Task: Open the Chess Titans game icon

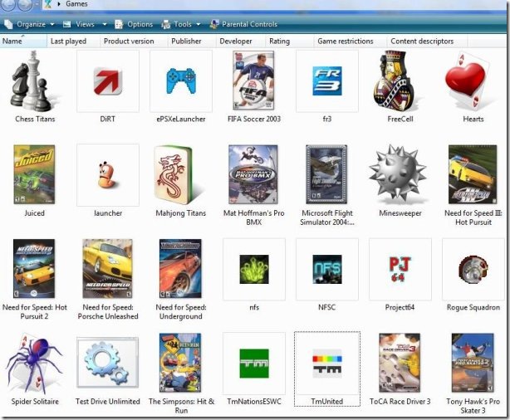Action: 32,82
